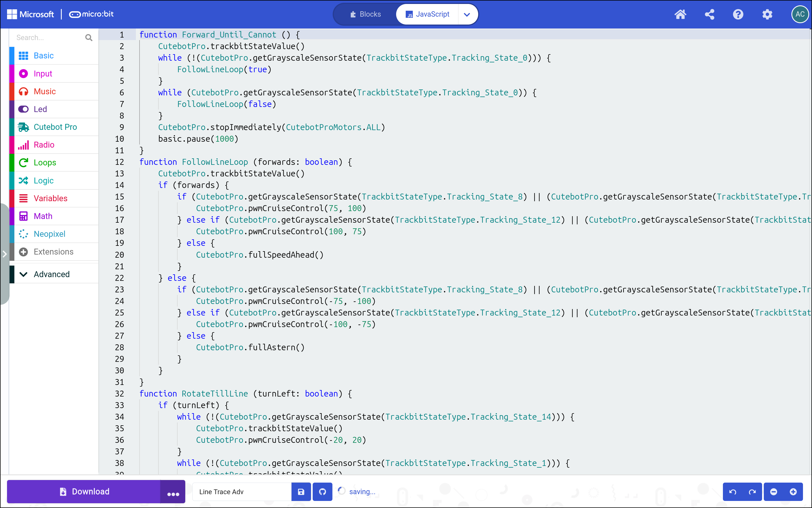
Task: Undo the last edit
Action: pos(733,492)
